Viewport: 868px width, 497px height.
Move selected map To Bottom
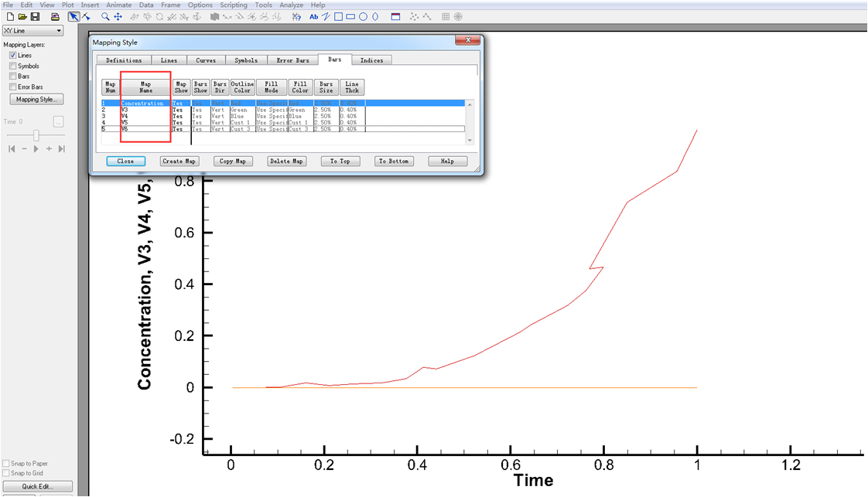(x=394, y=162)
